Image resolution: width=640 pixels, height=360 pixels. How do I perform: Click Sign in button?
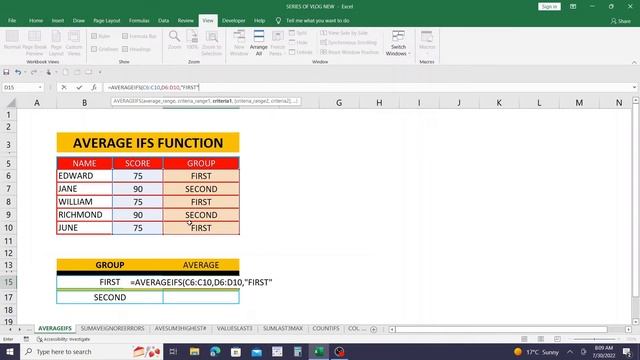click(549, 7)
